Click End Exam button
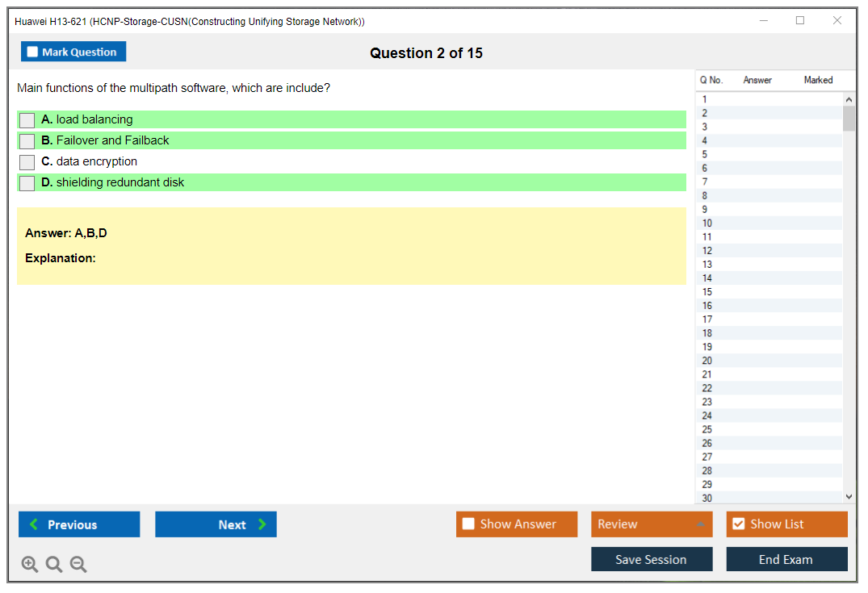The width and height of the screenshot is (868, 593). pos(786,559)
